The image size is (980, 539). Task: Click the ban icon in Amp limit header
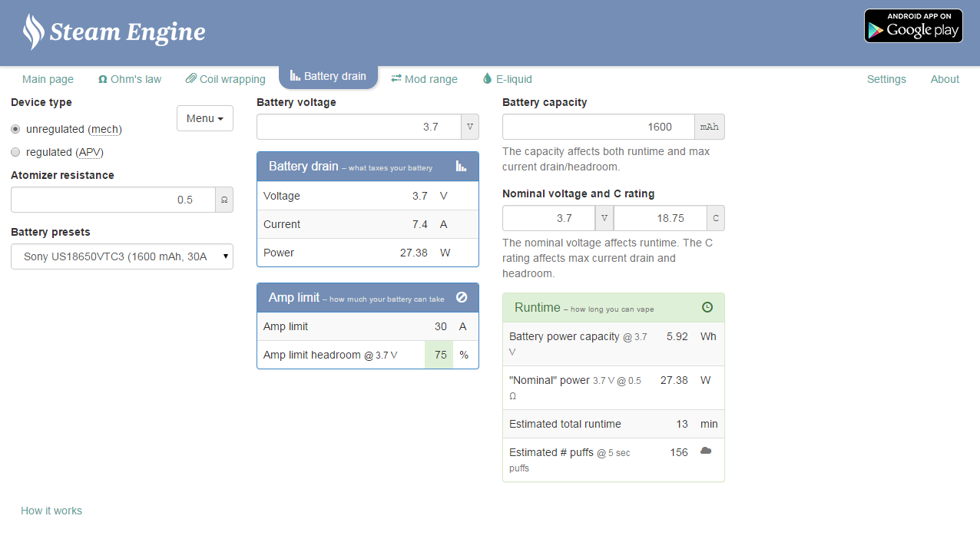[461, 298]
